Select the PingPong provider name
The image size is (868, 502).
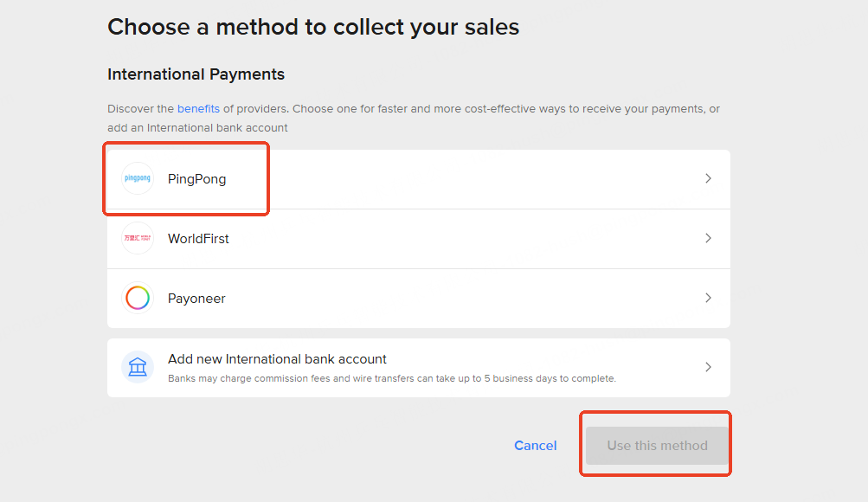pos(196,179)
